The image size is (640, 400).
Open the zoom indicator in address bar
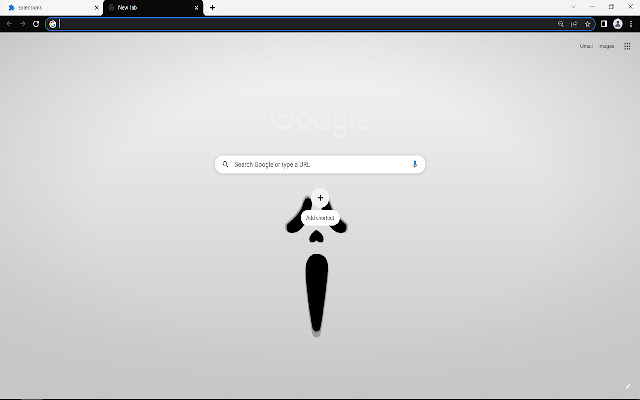tap(561, 24)
